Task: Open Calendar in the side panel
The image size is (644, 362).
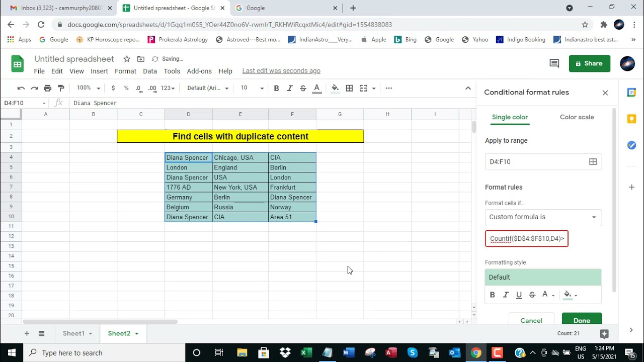Action: (x=631, y=93)
